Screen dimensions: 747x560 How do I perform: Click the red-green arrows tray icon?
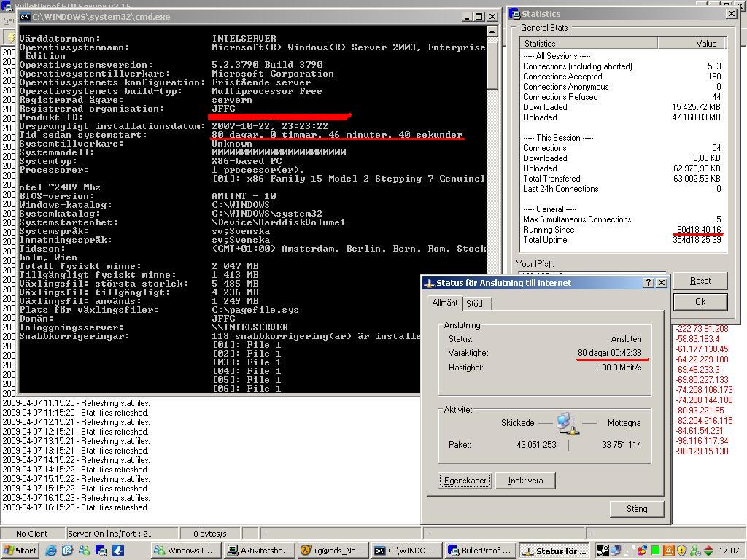pos(708,551)
